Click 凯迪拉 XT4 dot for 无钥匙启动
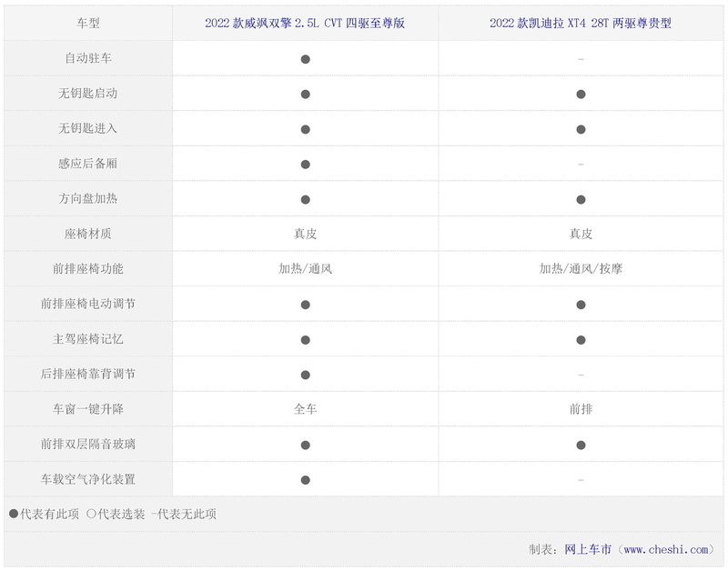The image size is (728, 571). click(x=581, y=95)
